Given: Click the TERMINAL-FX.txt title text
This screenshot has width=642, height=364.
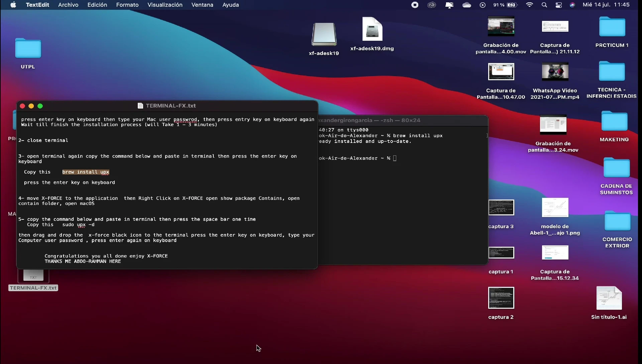Looking at the screenshot, I should (171, 106).
